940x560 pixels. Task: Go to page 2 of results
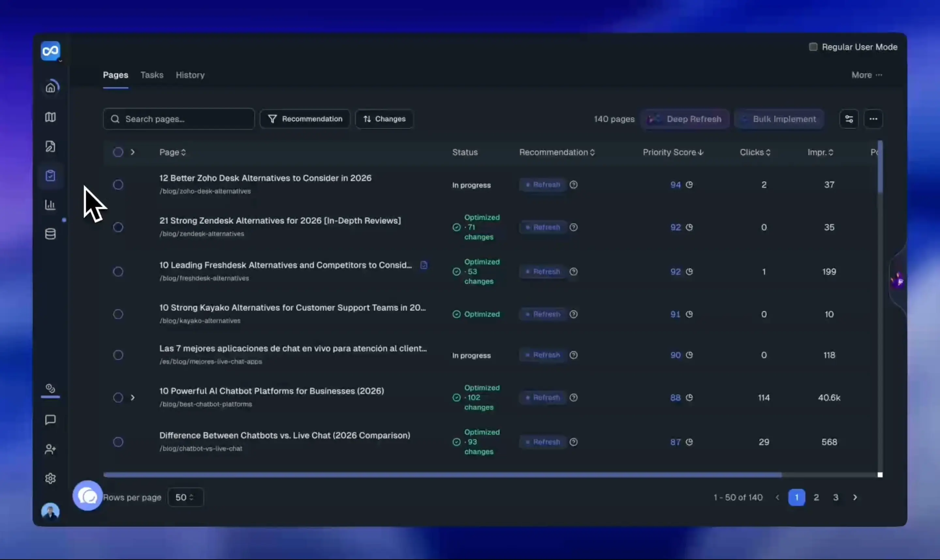[816, 497]
